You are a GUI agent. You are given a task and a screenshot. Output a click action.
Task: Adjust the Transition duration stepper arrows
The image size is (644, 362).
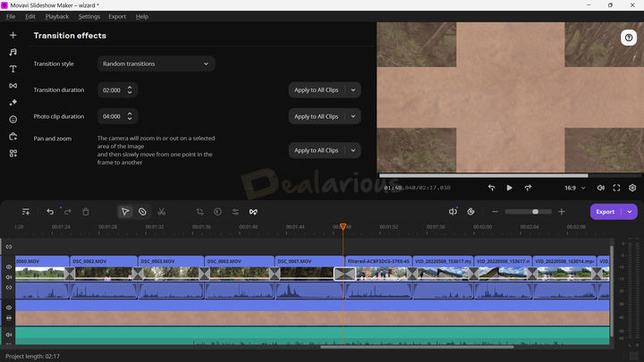click(x=130, y=90)
